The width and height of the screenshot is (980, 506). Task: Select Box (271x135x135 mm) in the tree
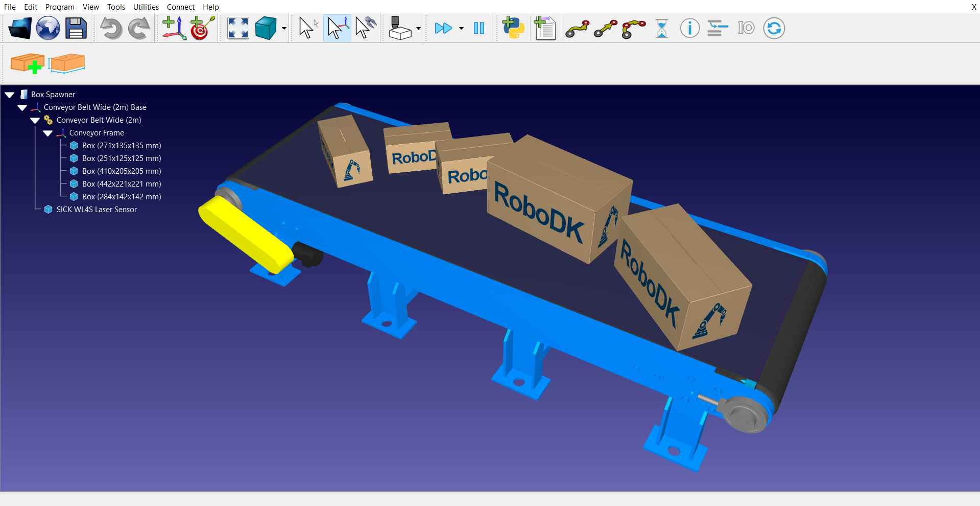tap(122, 146)
